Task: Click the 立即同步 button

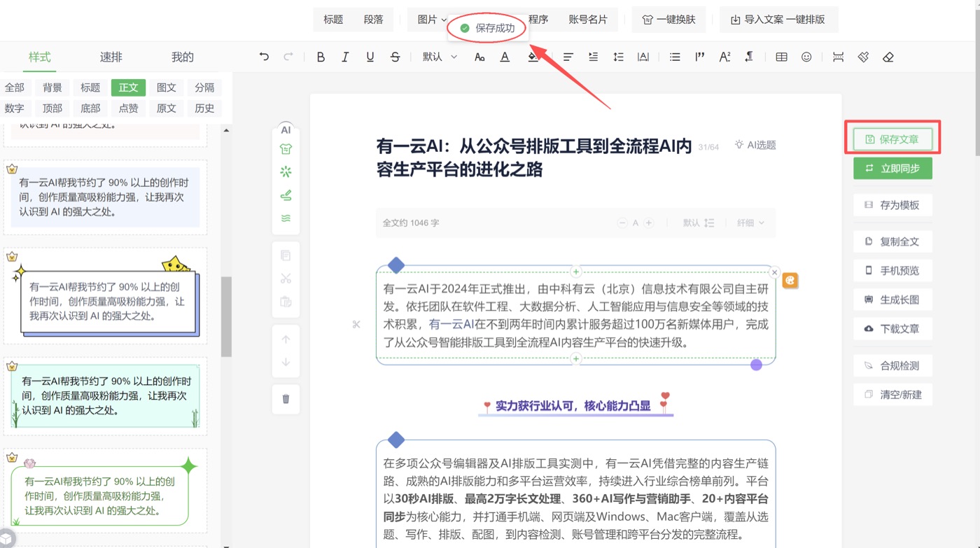Action: click(892, 168)
